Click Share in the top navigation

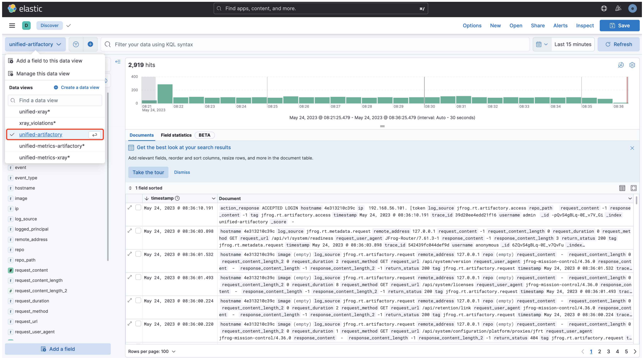(x=538, y=26)
